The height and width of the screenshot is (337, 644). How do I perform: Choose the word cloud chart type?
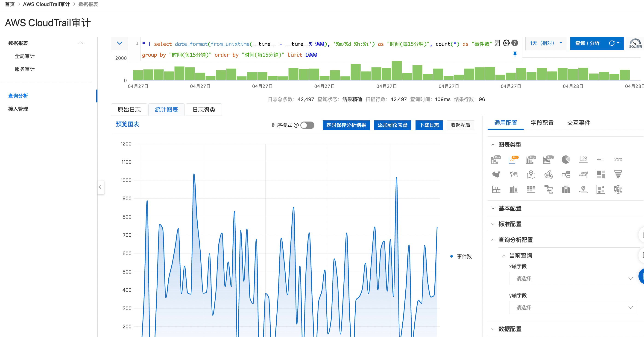583,174
